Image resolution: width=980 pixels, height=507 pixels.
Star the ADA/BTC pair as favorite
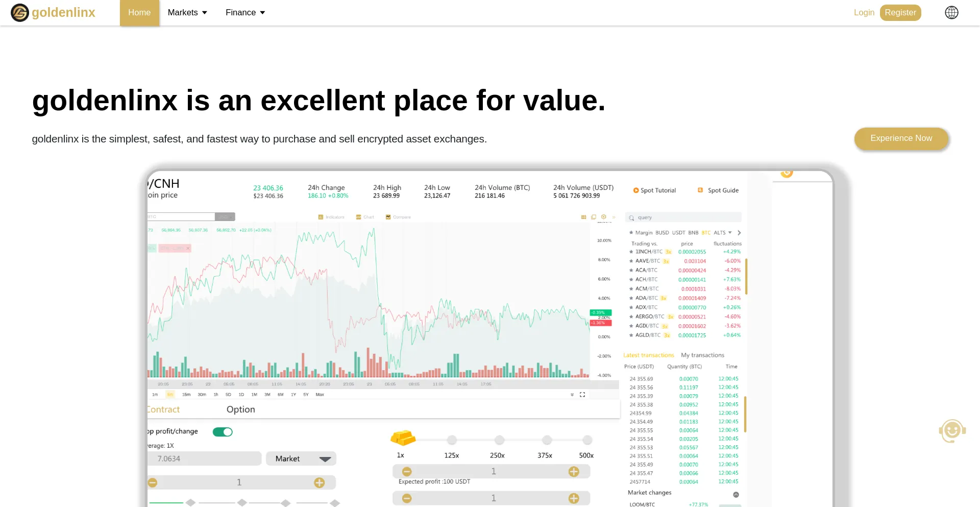pyautogui.click(x=631, y=298)
